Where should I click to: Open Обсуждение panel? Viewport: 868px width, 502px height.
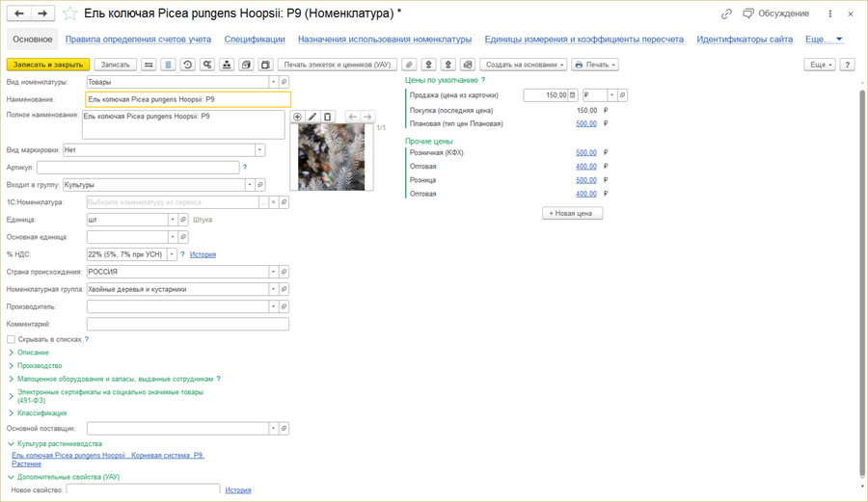pyautogui.click(x=776, y=13)
